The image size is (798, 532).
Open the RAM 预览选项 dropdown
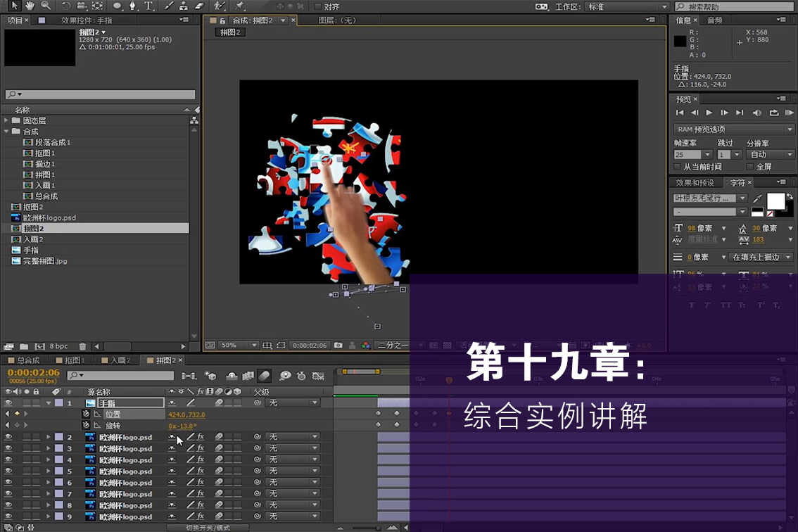point(733,129)
